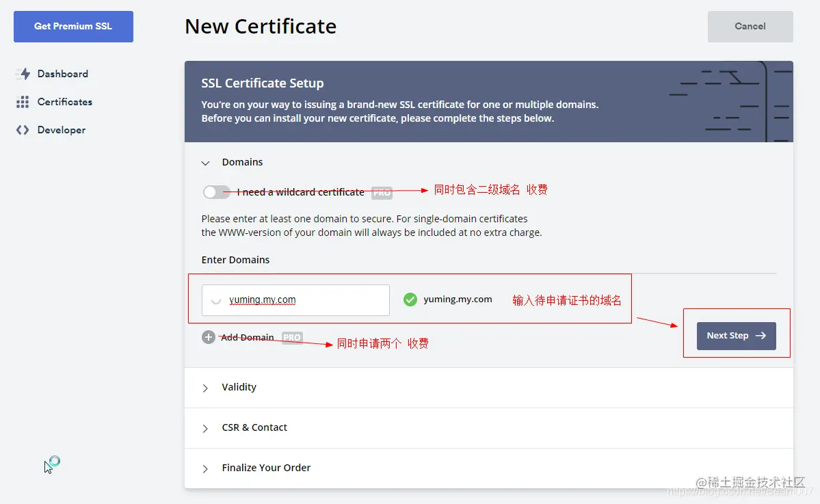Click the Certificates grid icon

[23, 102]
